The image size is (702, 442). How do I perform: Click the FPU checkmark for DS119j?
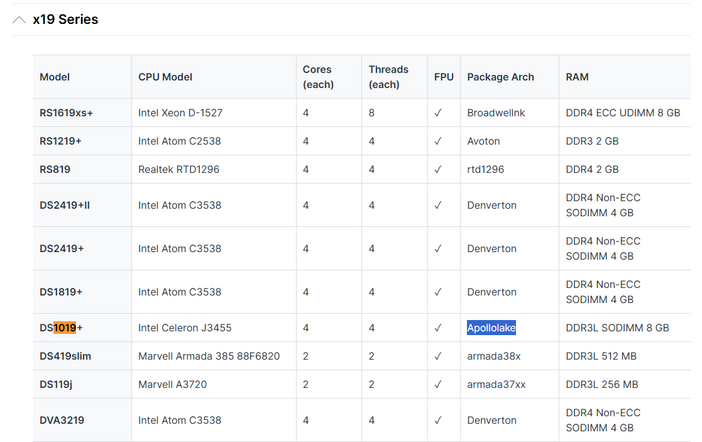click(x=438, y=384)
